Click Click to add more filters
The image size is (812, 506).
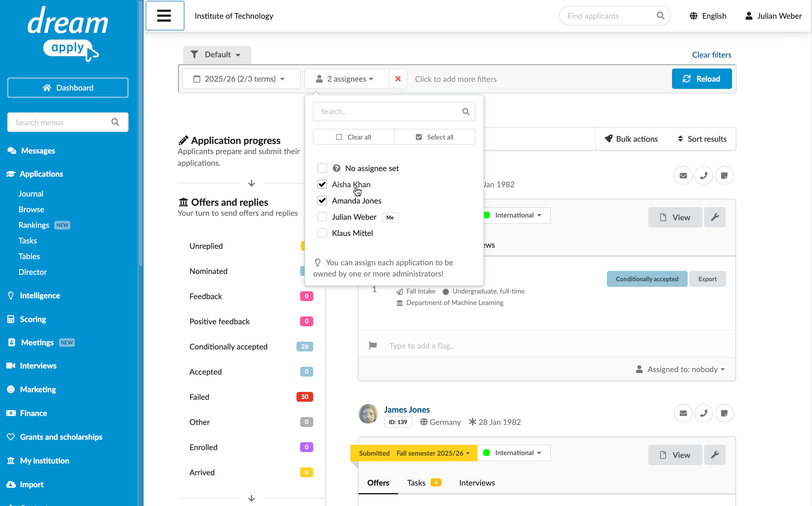click(455, 79)
